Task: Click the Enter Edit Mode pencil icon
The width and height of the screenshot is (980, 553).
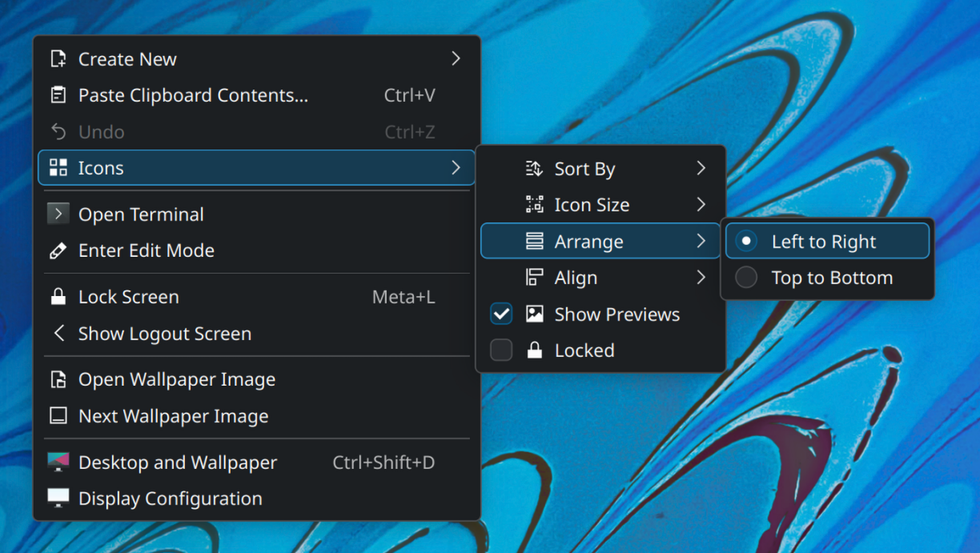Action: click(58, 250)
